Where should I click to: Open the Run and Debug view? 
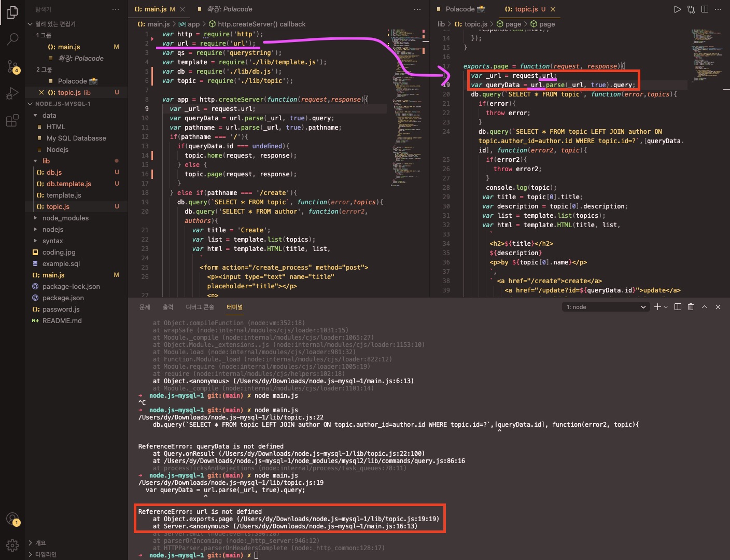pos(12,94)
